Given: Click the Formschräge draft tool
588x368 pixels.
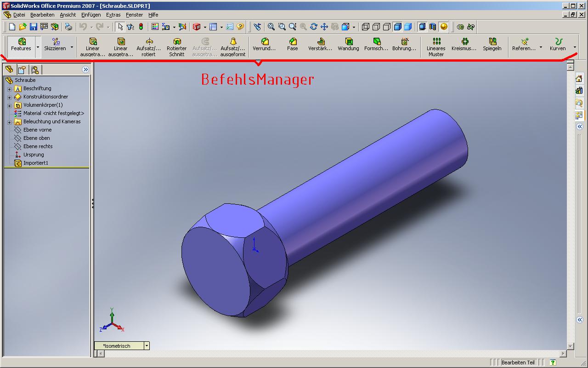Looking at the screenshot, I should point(377,45).
